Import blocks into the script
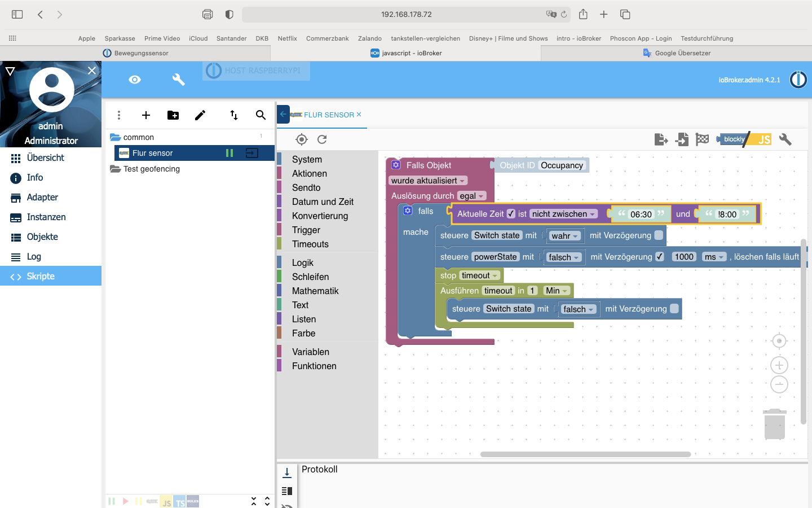 click(682, 139)
